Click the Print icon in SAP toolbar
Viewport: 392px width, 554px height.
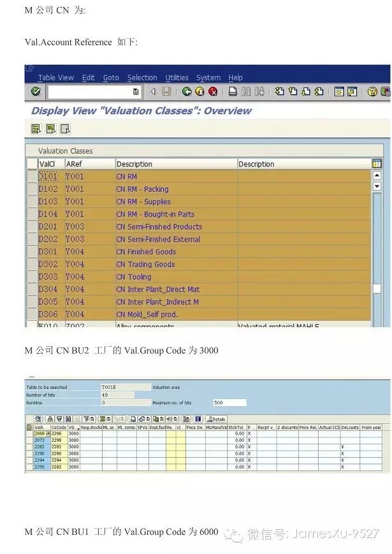(x=233, y=92)
